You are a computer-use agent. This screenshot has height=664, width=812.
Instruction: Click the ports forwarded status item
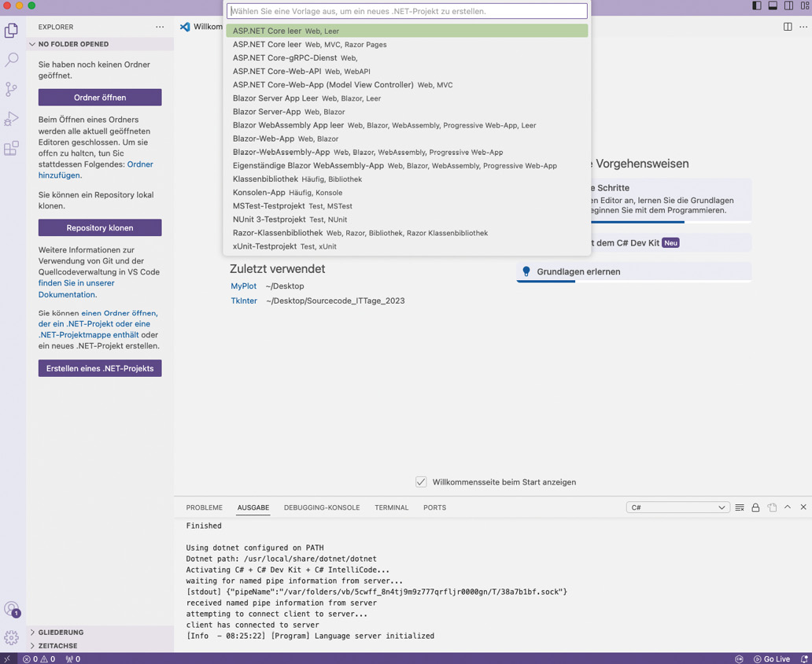coord(73,658)
